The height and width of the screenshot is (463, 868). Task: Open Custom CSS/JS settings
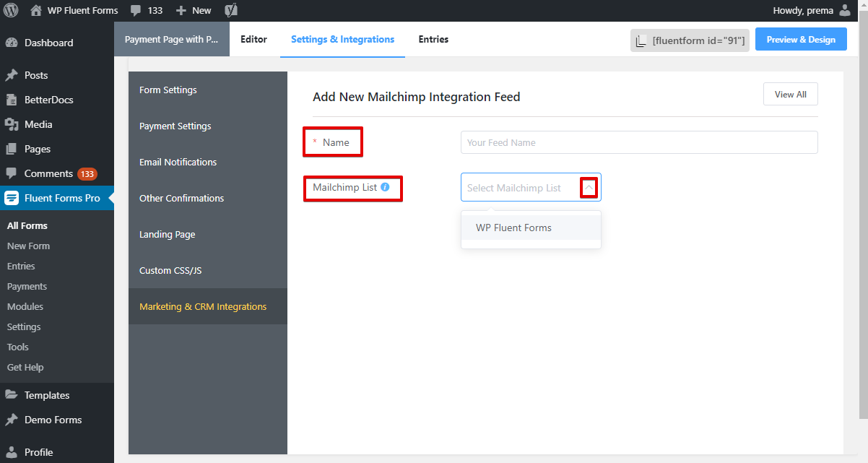pyautogui.click(x=208, y=271)
